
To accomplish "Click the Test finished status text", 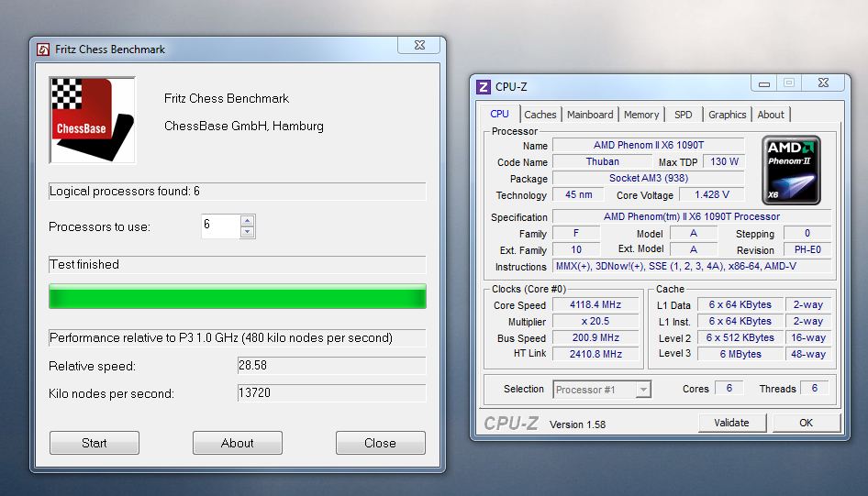I will (84, 264).
